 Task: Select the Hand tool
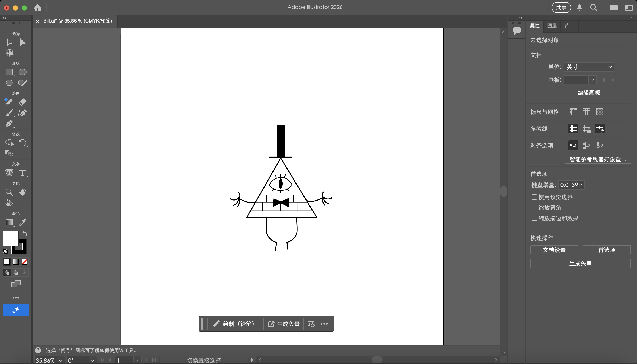click(23, 192)
